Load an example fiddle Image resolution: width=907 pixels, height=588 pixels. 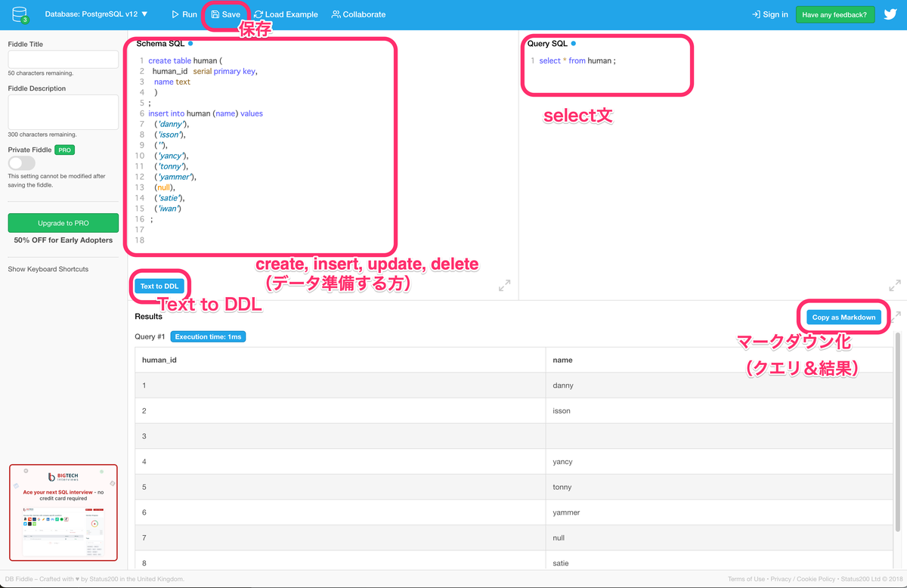point(286,14)
